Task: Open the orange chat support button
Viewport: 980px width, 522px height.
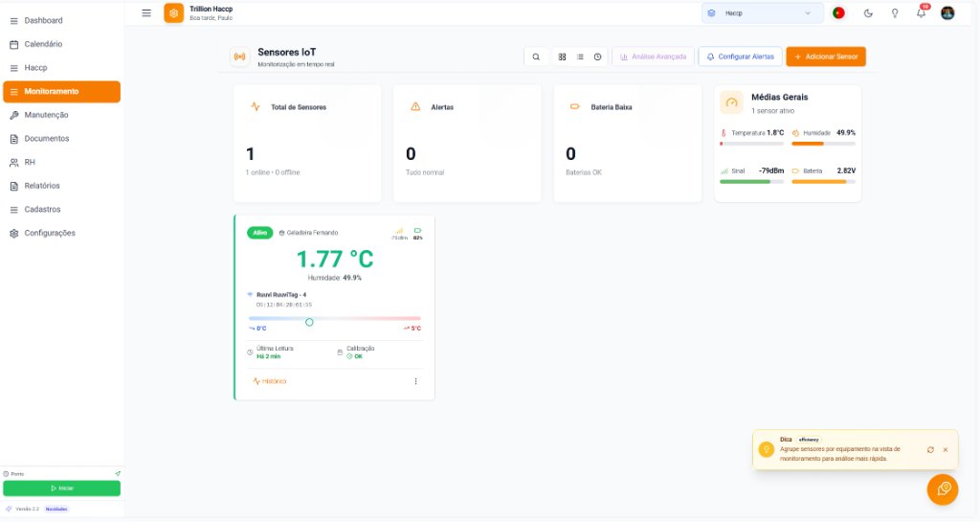Action: point(943,488)
